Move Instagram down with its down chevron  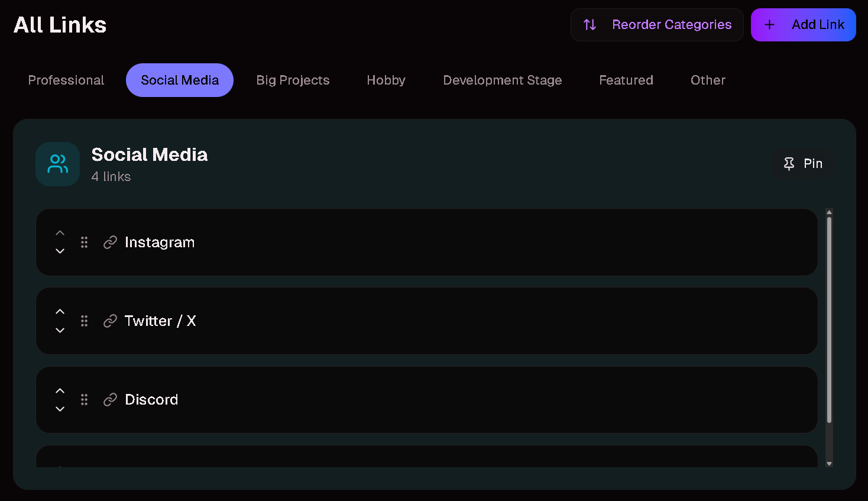[60, 251]
